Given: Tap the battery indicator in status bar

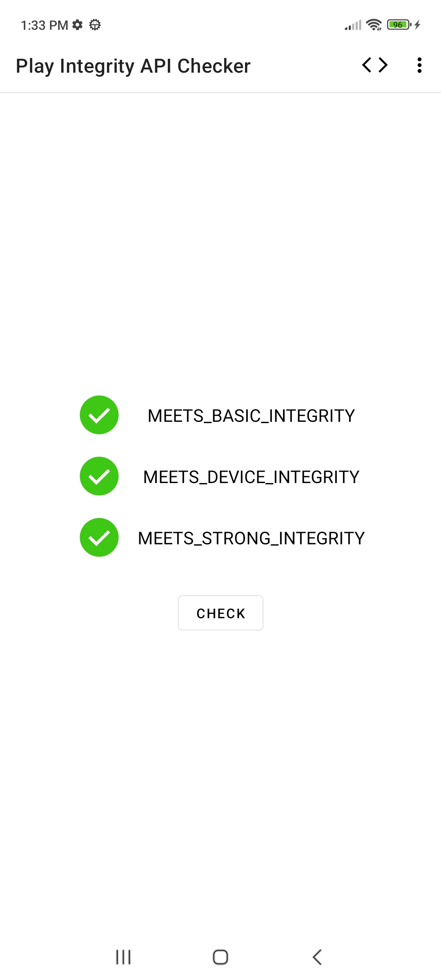Looking at the screenshot, I should pos(399,25).
